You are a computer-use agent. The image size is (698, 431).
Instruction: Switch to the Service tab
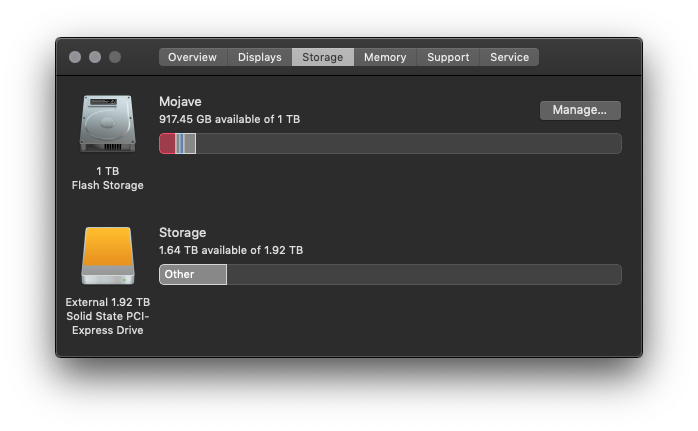click(x=509, y=57)
